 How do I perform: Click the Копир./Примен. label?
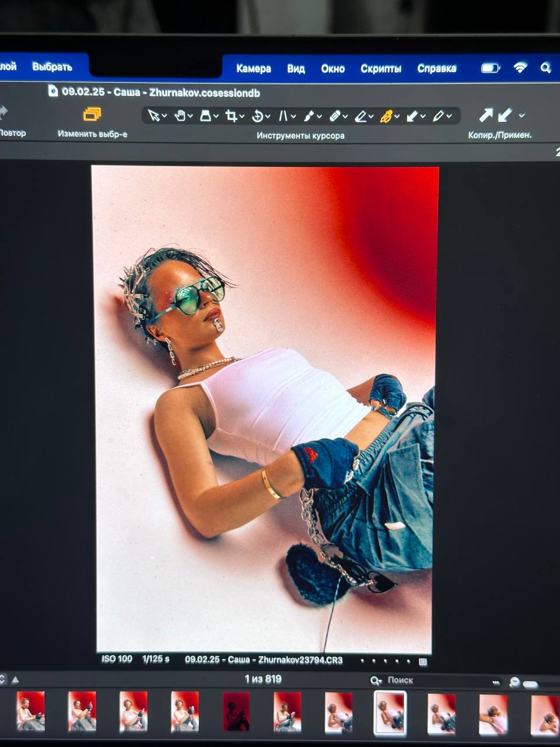(500, 135)
